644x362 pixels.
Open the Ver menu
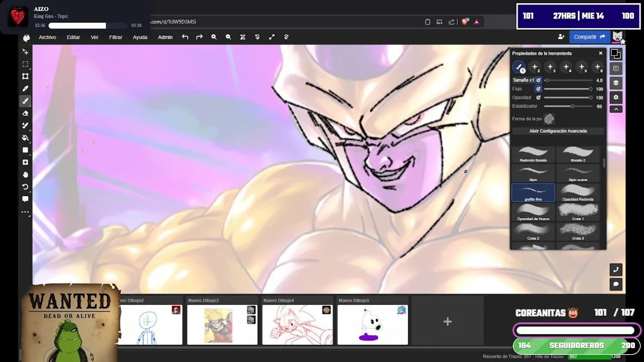95,37
